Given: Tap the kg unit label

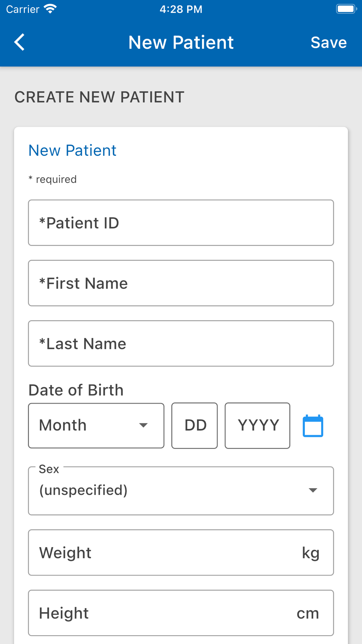Looking at the screenshot, I should [311, 553].
